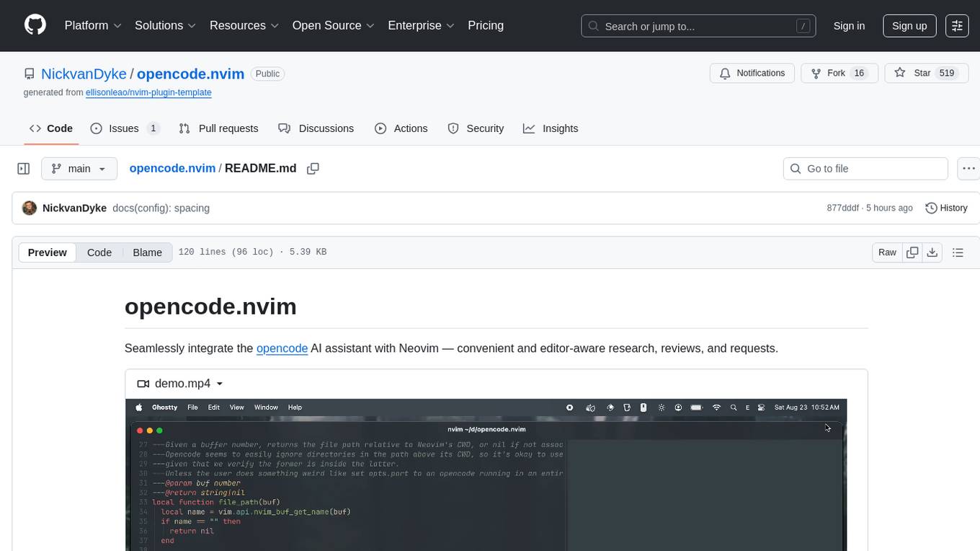Open the Code tab
The width and height of the screenshot is (980, 551).
point(51,128)
